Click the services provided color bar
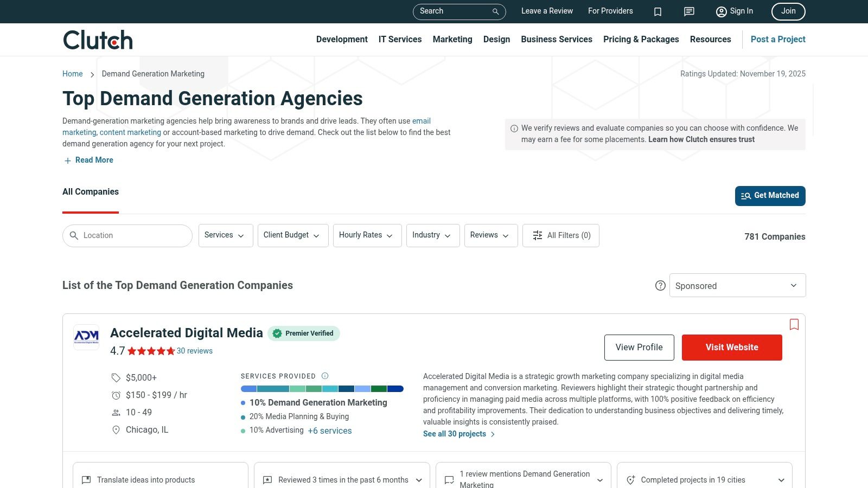The height and width of the screenshot is (488, 868). point(322,389)
